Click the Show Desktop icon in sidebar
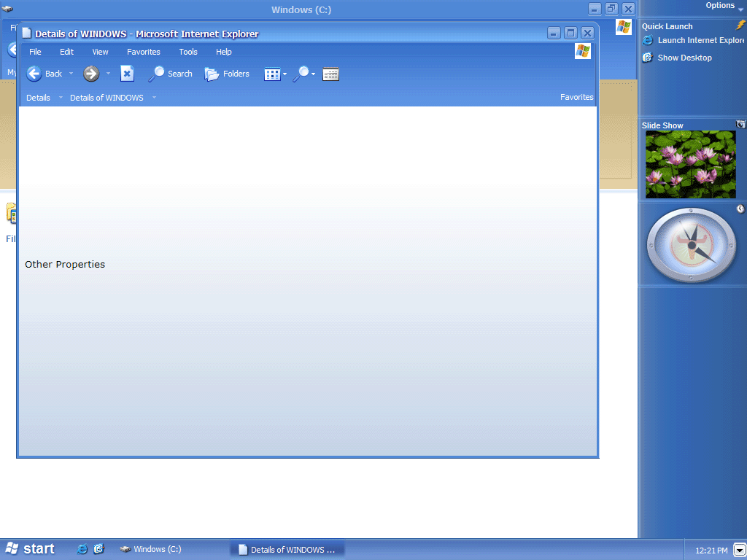The image size is (747, 560). (x=648, y=58)
